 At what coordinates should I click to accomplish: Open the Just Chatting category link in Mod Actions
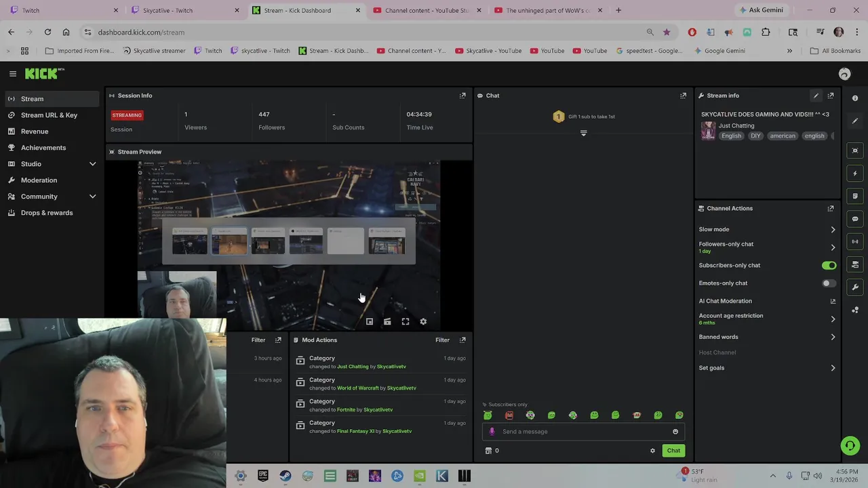point(353,367)
